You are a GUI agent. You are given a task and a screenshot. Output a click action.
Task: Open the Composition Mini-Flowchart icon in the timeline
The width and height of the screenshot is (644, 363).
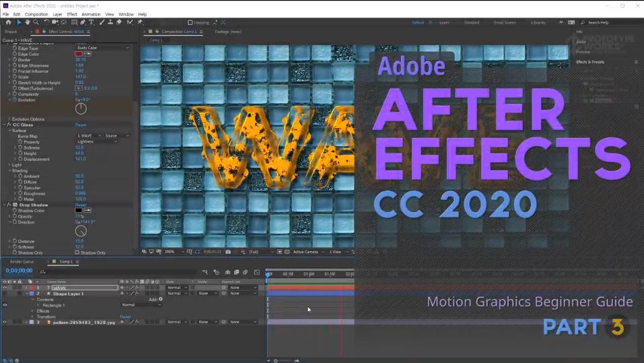pyautogui.click(x=205, y=272)
